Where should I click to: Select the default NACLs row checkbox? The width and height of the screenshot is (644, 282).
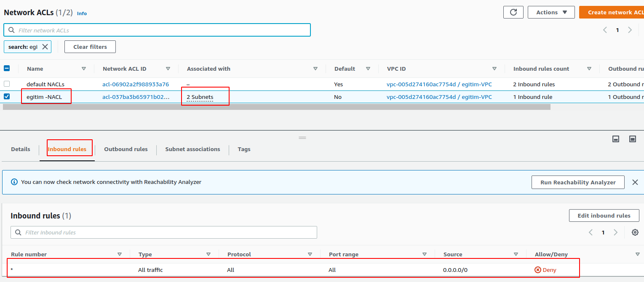(7, 84)
